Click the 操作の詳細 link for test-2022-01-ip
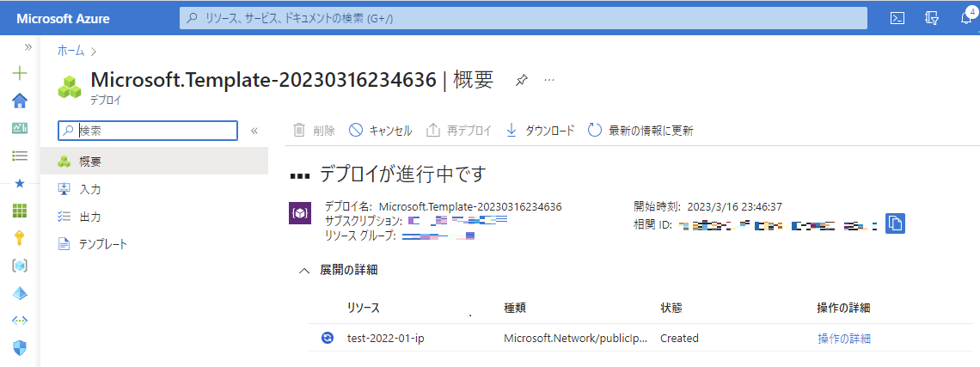This screenshot has width=980, height=367. tap(844, 339)
